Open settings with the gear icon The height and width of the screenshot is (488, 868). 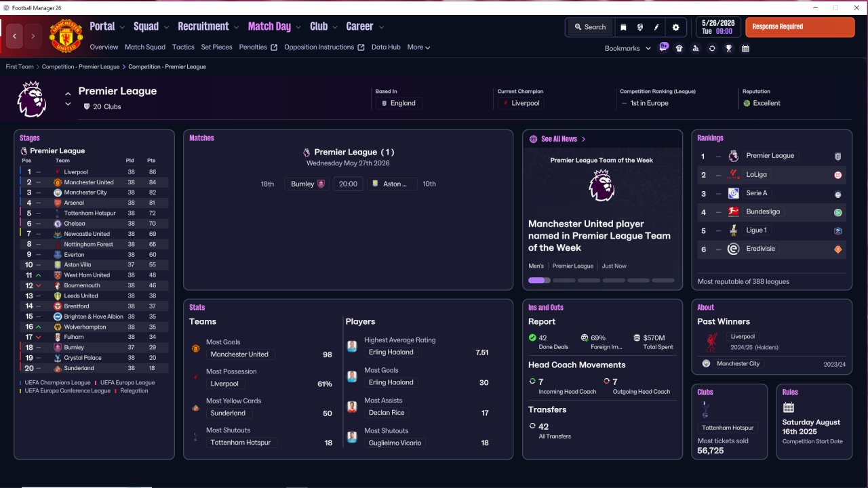click(675, 27)
